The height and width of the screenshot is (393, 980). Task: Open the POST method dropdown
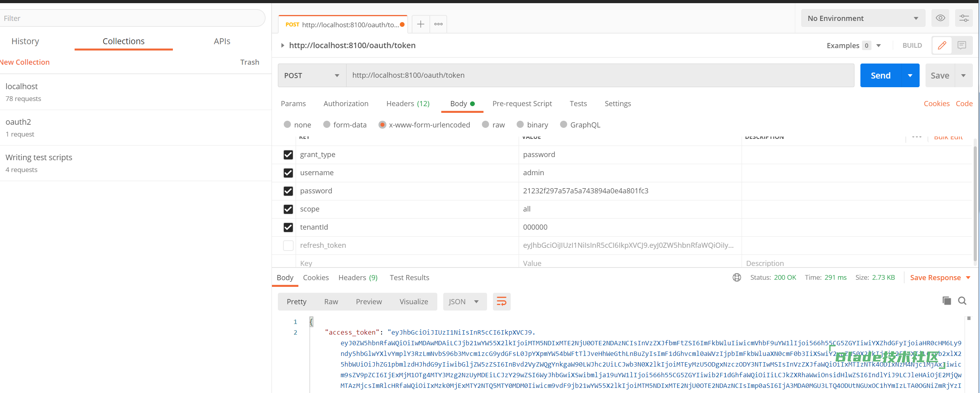click(312, 75)
